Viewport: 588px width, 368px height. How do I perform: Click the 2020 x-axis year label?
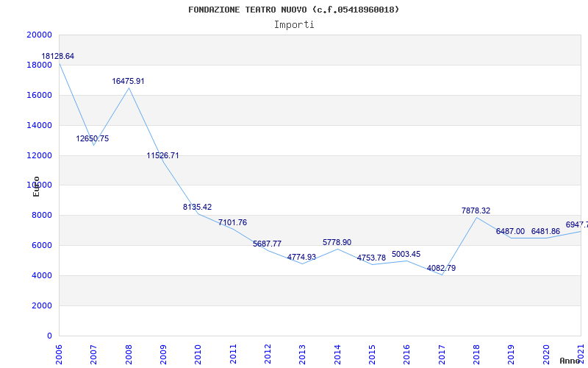point(546,354)
